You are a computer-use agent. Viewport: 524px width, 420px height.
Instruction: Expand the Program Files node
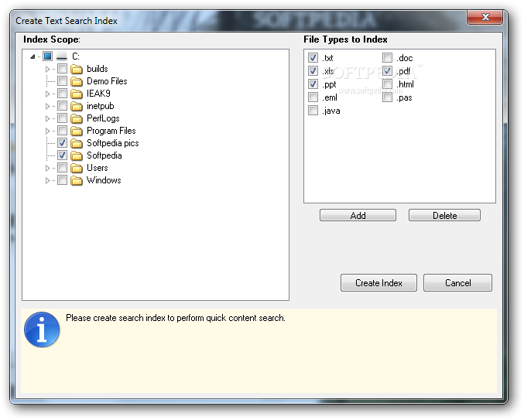pyautogui.click(x=47, y=131)
